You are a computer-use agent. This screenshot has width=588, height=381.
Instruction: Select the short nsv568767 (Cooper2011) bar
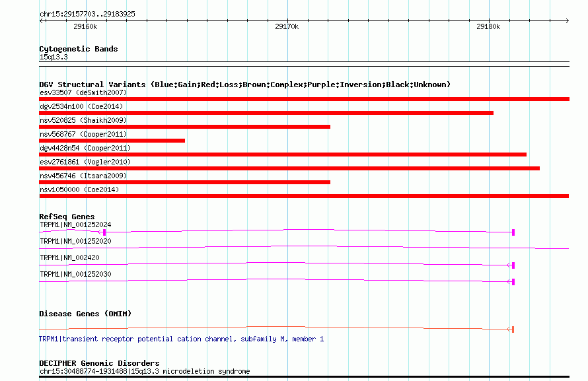[112, 141]
